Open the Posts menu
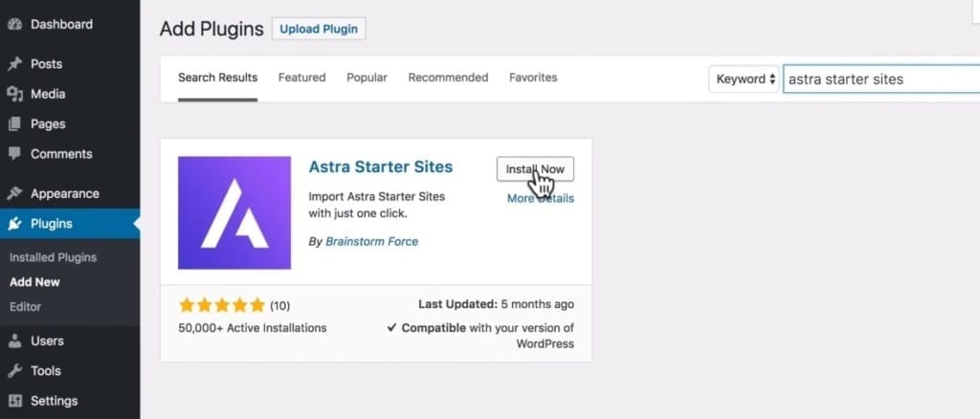 tap(46, 64)
